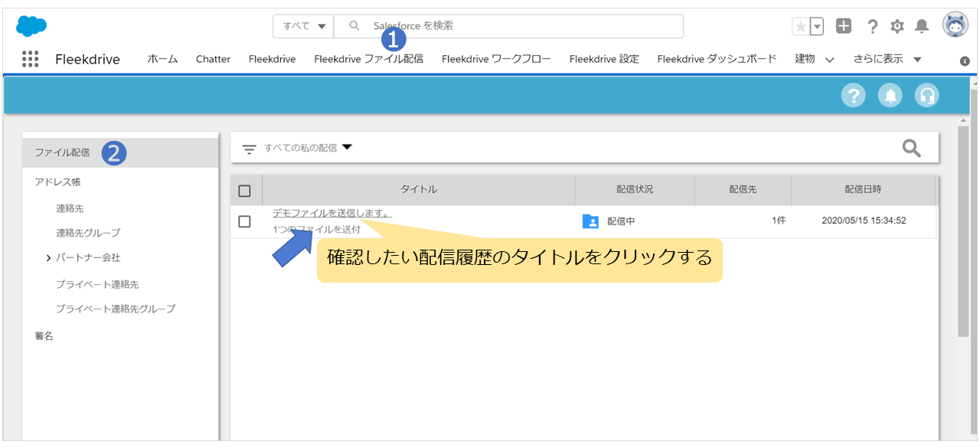Click the Fleekdrive blue bar bell icon

coord(890,96)
